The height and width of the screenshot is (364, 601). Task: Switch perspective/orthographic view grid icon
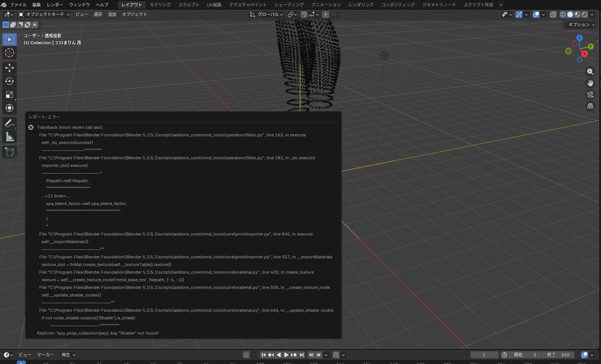(x=590, y=106)
